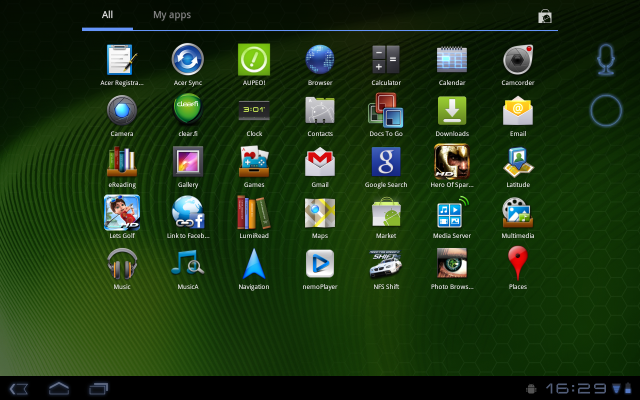The width and height of the screenshot is (640, 400).
Task: Tap the blue circle button
Action: click(606, 111)
